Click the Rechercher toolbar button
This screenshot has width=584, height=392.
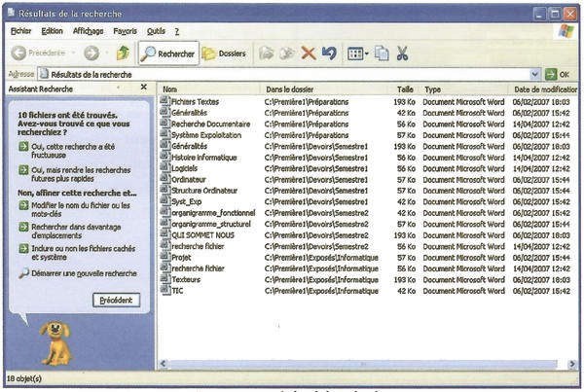167,53
